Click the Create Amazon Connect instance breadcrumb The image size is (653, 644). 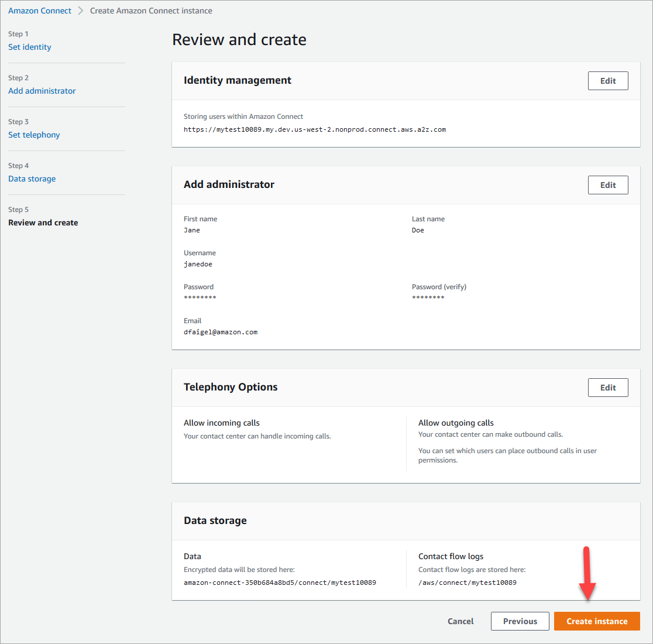click(151, 11)
